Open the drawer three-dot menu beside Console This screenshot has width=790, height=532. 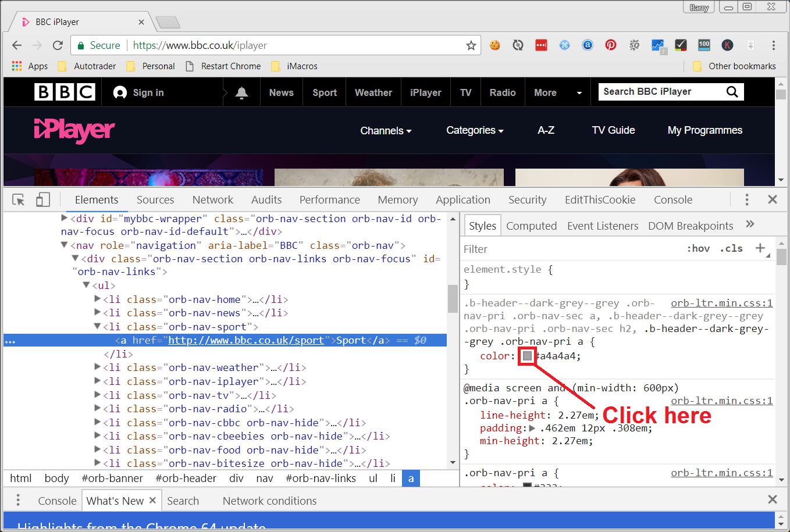[x=18, y=500]
